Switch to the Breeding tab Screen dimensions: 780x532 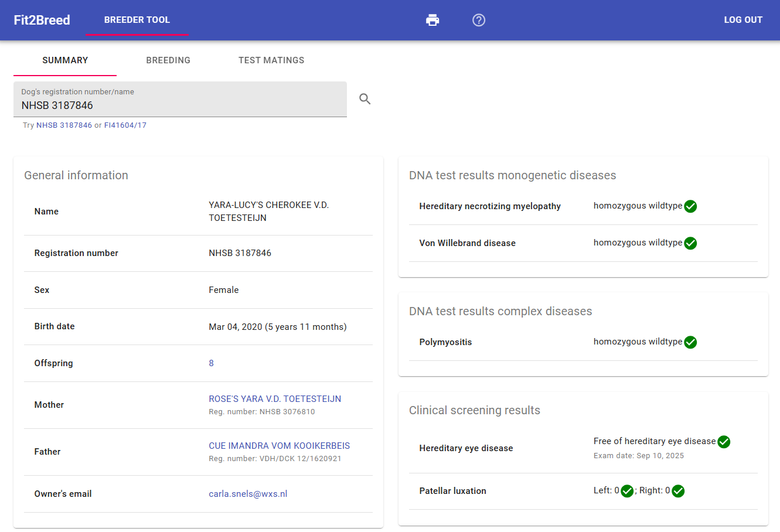click(168, 60)
